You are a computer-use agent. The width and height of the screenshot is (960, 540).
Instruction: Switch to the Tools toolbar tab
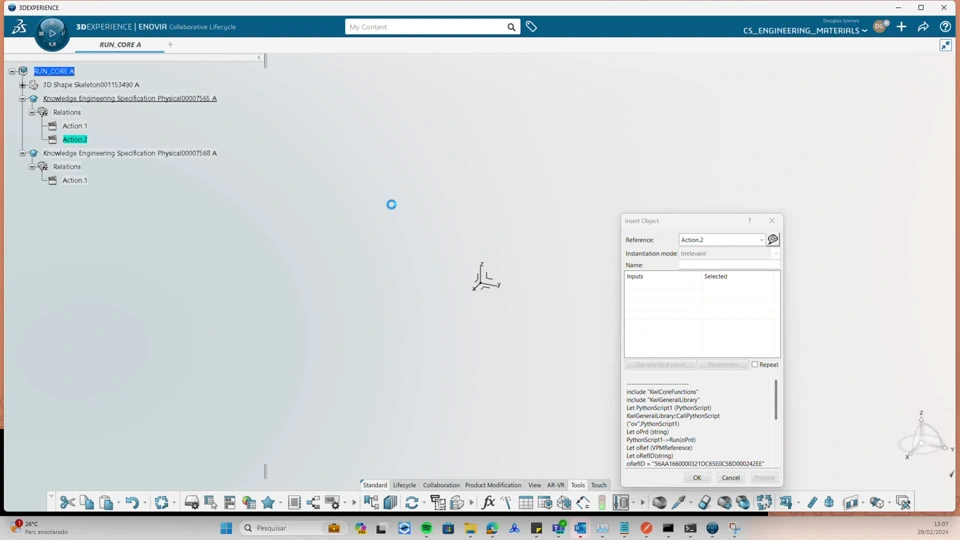click(x=578, y=485)
